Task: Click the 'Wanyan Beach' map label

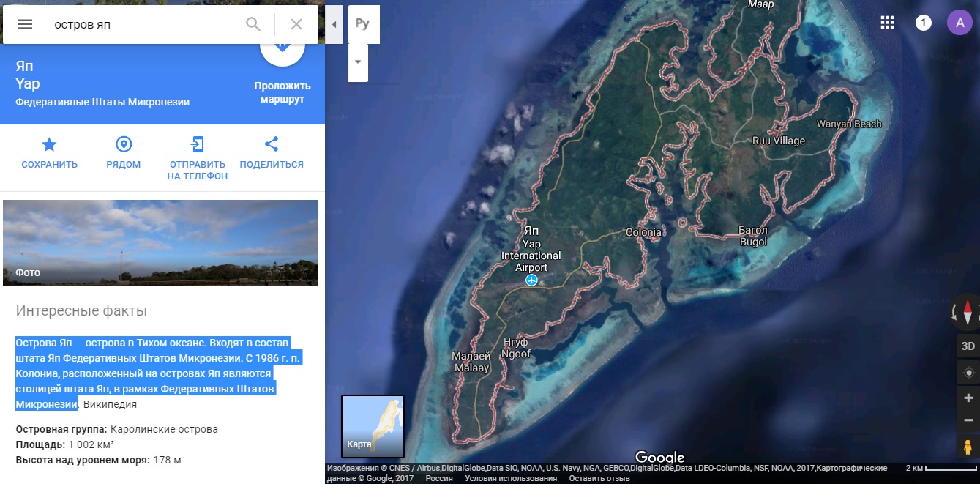Action: click(x=849, y=124)
